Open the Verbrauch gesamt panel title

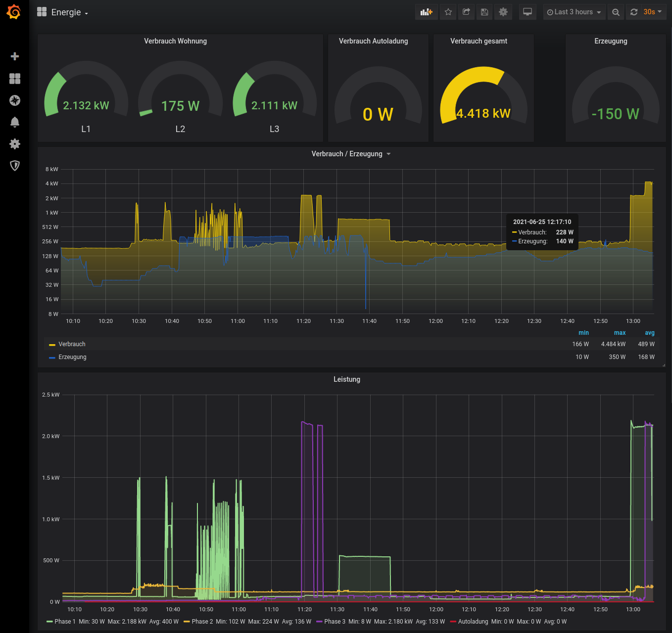[x=479, y=41]
